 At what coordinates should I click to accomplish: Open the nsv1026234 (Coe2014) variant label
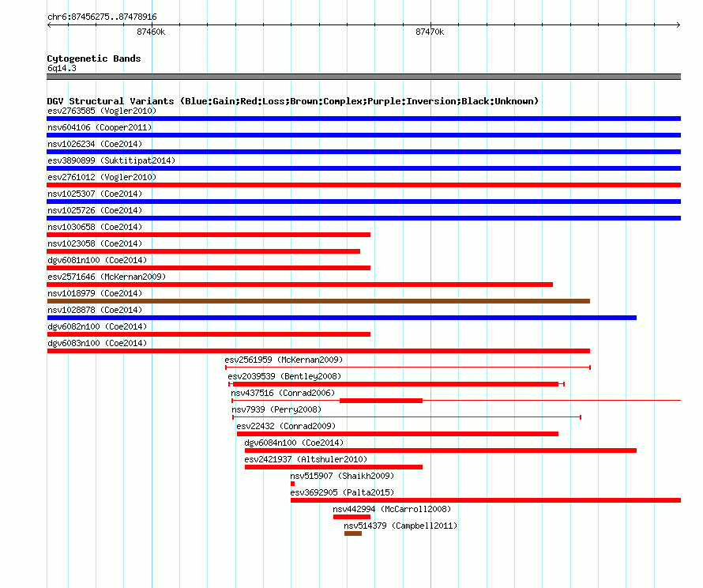point(95,144)
